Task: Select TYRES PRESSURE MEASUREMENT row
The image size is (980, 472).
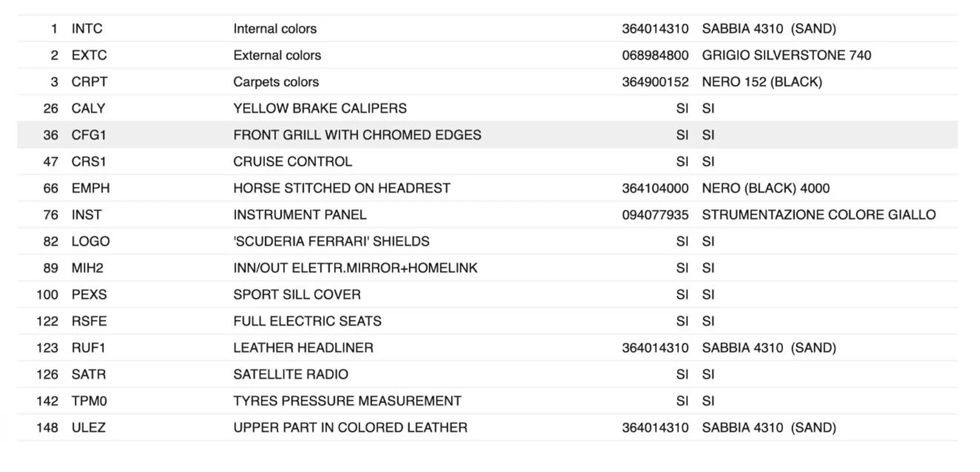Action: 487,401
